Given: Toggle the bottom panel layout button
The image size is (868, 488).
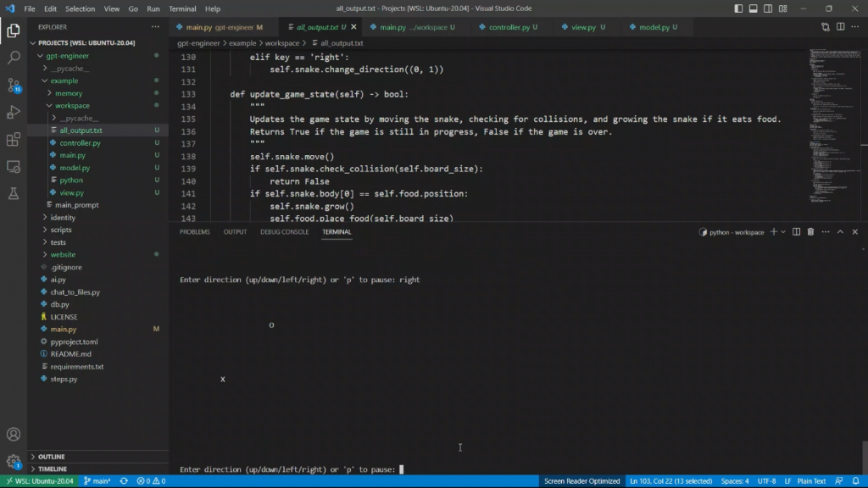Looking at the screenshot, I should tap(752, 8).
